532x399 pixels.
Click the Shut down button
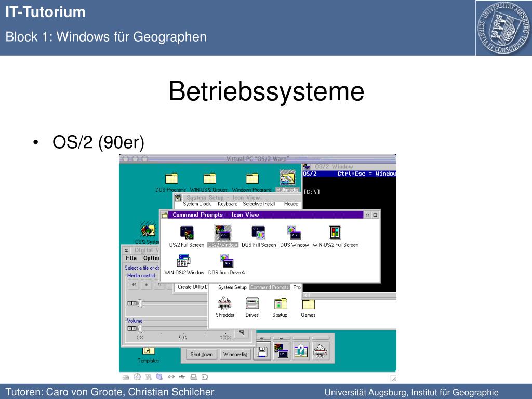(202, 354)
